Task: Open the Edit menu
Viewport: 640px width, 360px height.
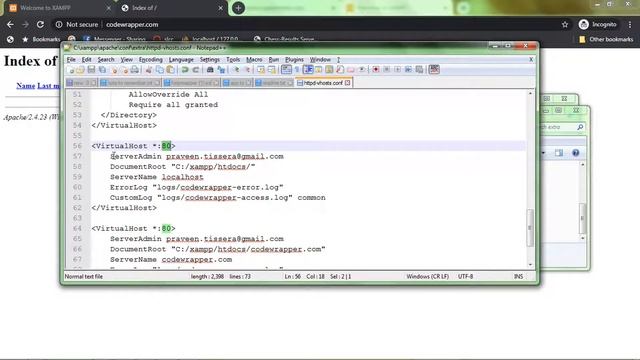Action: click(x=87, y=60)
